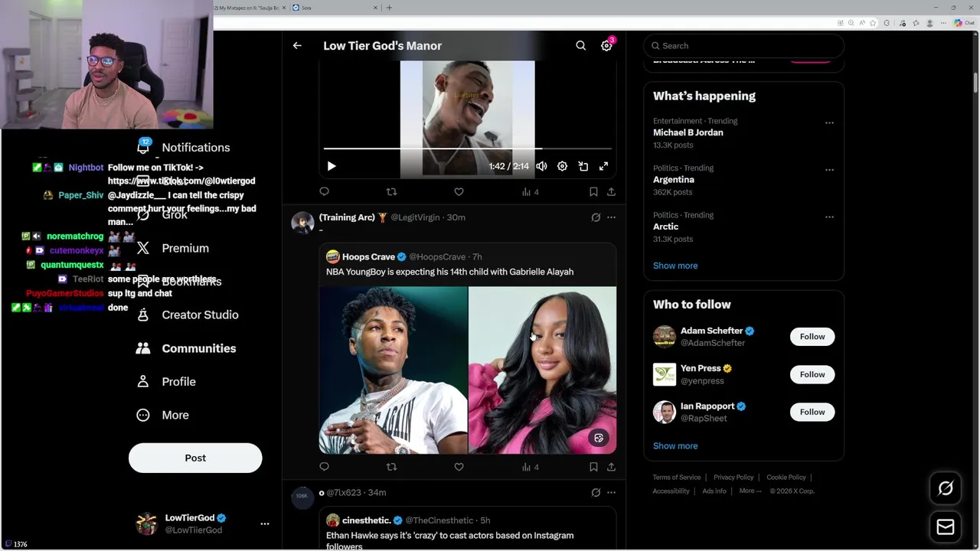Reply to the video post
This screenshot has width=980, height=551.
pos(325,192)
